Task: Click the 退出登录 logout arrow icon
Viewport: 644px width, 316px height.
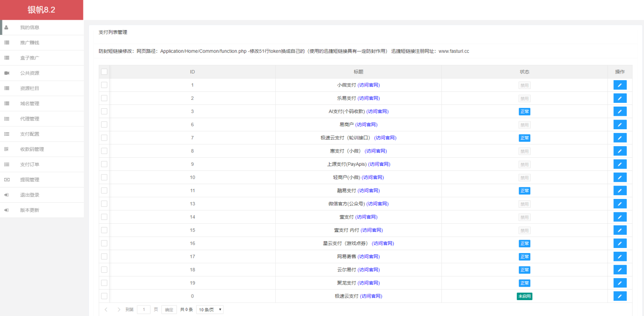Action: coord(6,194)
